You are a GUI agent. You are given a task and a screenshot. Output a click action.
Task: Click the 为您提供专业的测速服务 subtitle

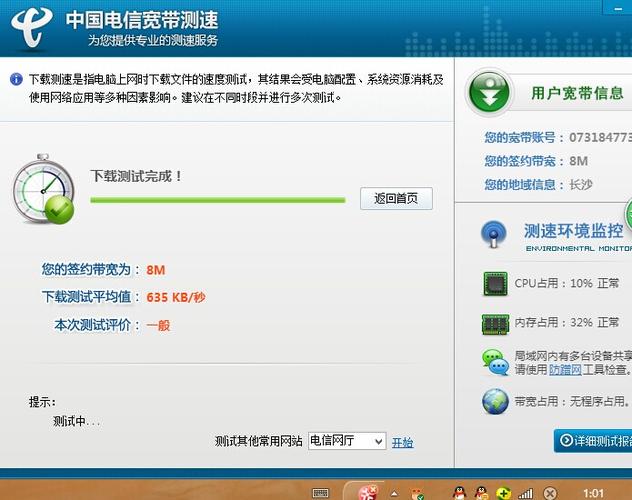pos(153,40)
